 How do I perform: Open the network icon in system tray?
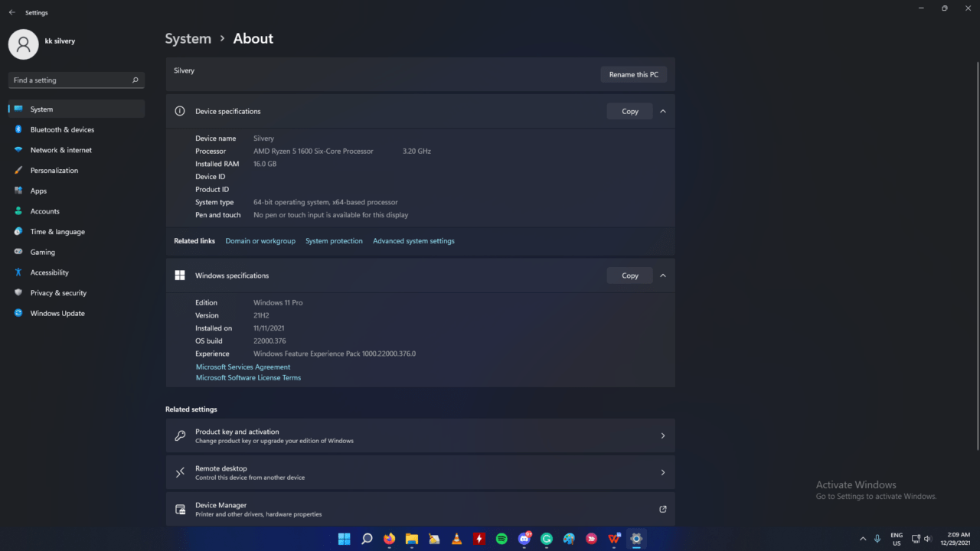pyautogui.click(x=916, y=539)
